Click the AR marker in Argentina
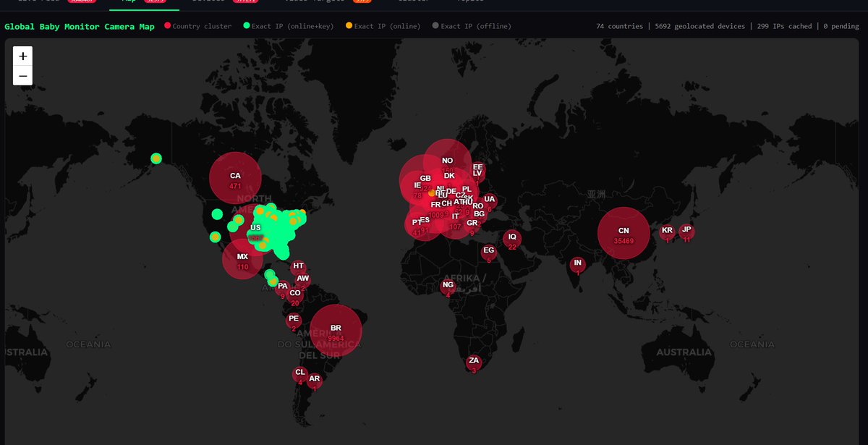 [314, 381]
